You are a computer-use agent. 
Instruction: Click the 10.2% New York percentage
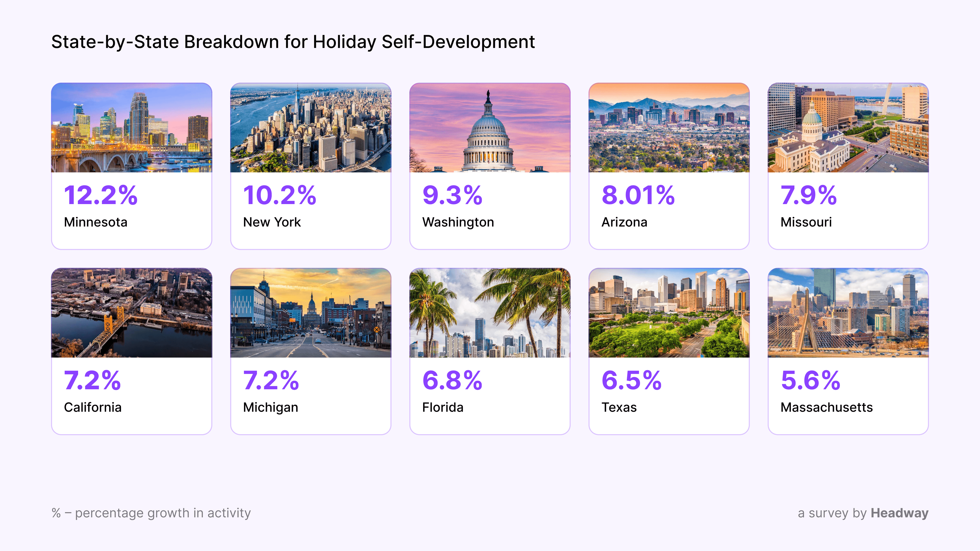(x=280, y=195)
